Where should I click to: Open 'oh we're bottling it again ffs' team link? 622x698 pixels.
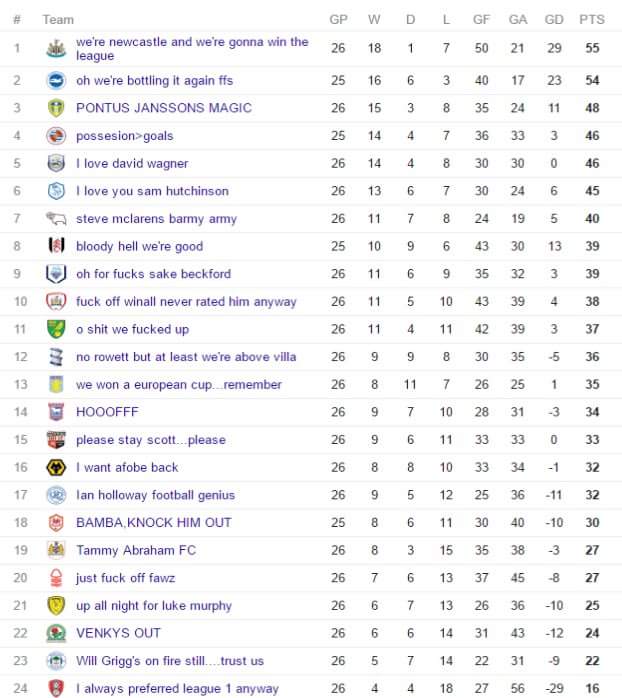click(x=154, y=80)
